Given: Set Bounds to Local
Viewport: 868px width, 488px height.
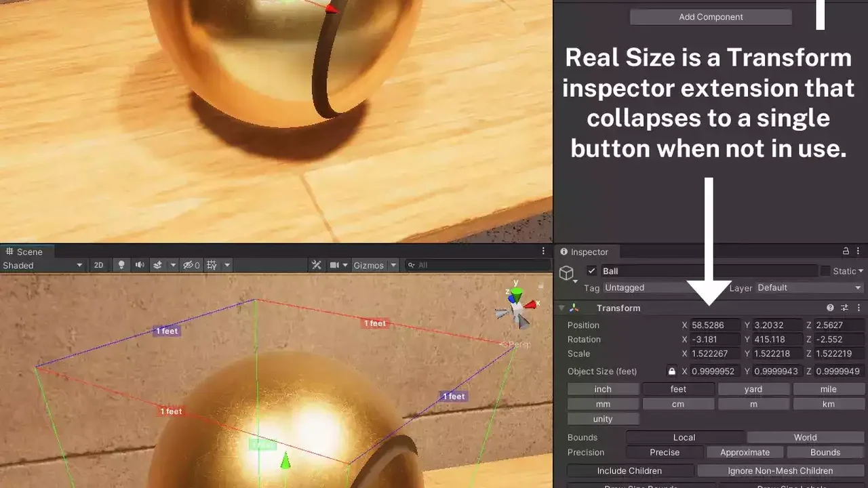Looking at the screenshot, I should [x=684, y=437].
